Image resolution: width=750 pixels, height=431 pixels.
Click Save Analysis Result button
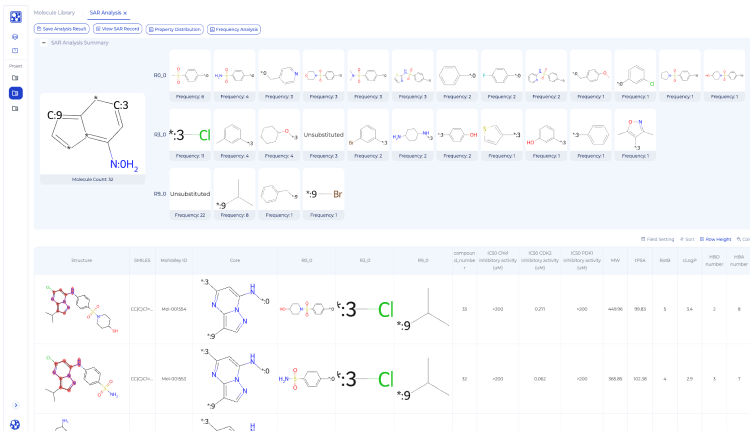click(62, 29)
